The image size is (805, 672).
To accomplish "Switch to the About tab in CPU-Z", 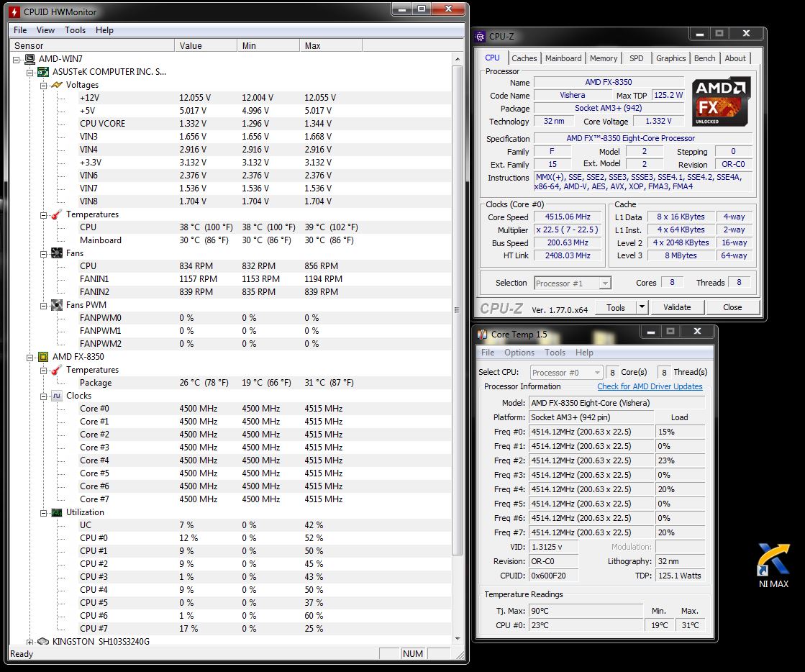I will (x=734, y=58).
